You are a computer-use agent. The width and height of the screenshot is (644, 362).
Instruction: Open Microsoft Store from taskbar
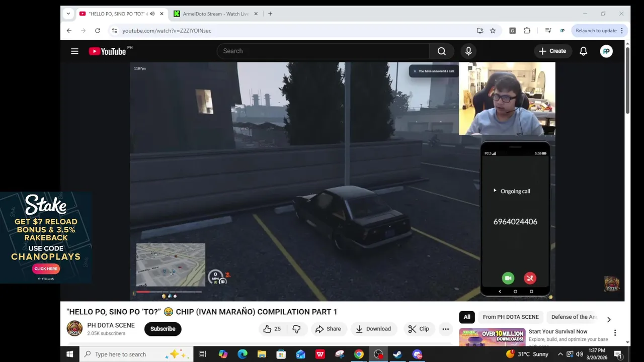tap(281, 354)
